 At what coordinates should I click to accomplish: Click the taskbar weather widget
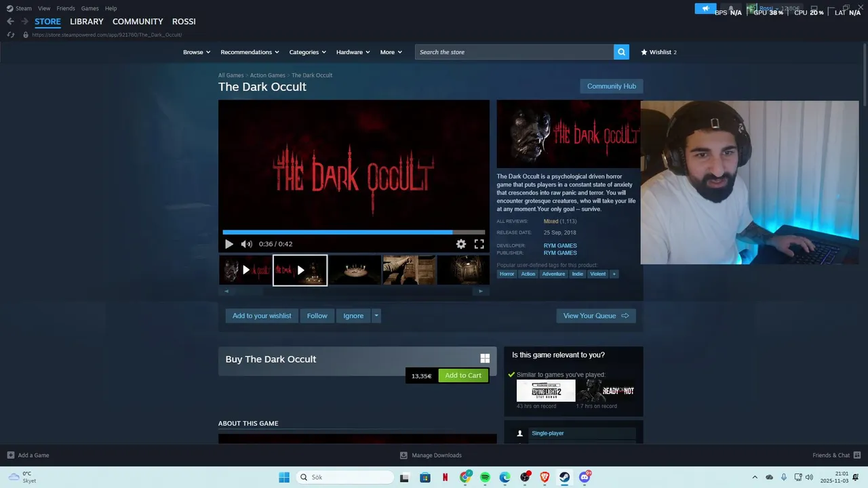click(22, 477)
